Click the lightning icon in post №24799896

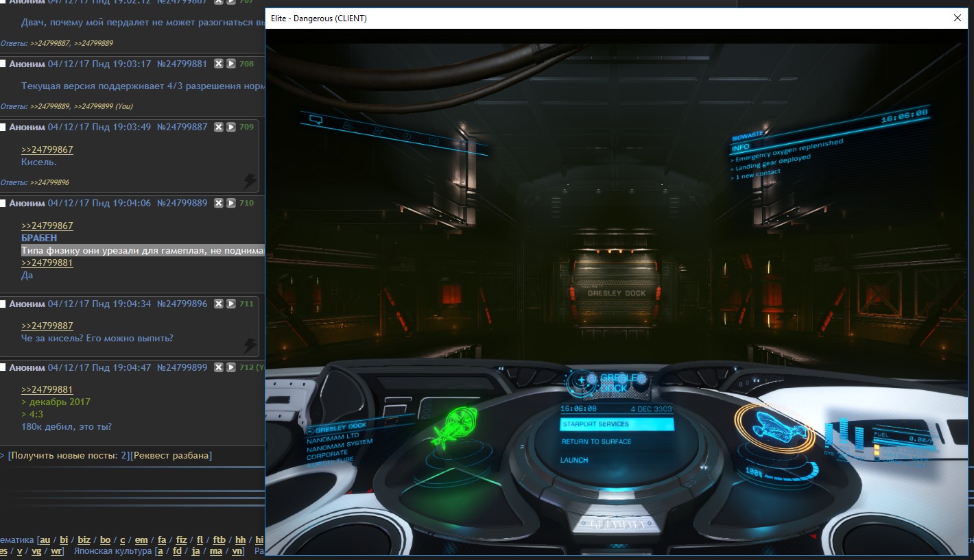[x=250, y=345]
